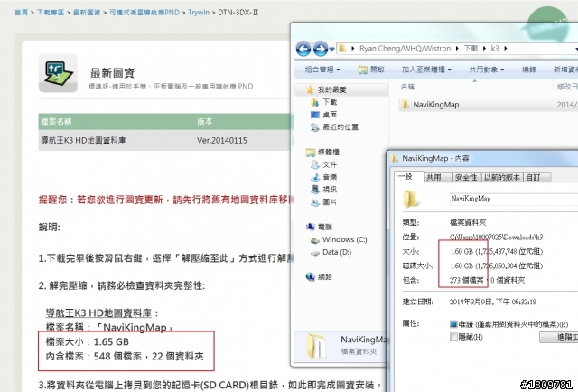Click the 可攜式衛星導航機PND breadcrumb link
The width and height of the screenshot is (578, 392).
pyautogui.click(x=144, y=13)
